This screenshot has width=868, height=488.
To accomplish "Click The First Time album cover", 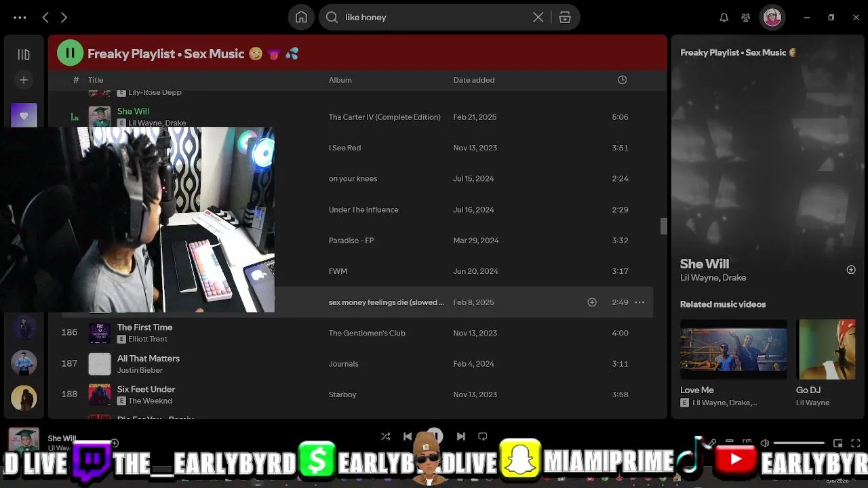I will pos(100,333).
